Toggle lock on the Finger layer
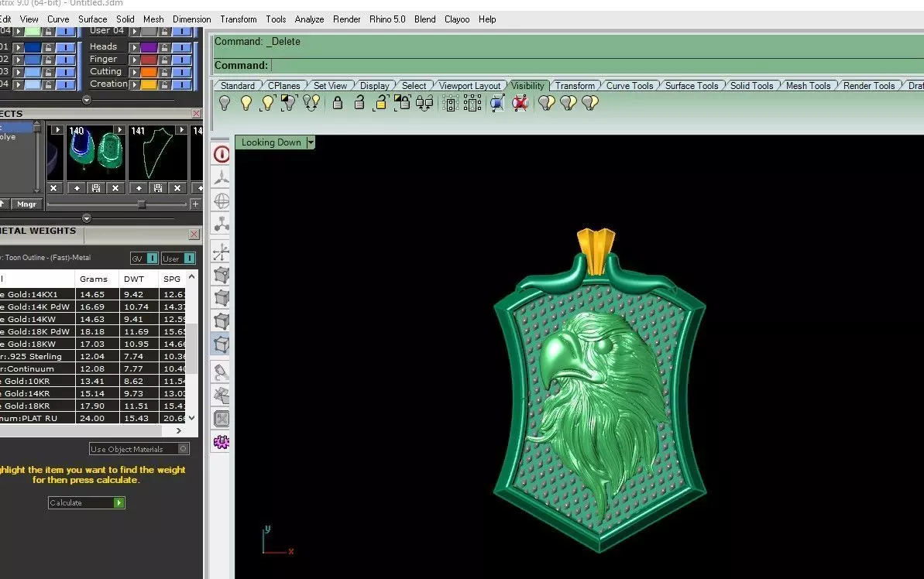The image size is (924, 579). coord(165,60)
